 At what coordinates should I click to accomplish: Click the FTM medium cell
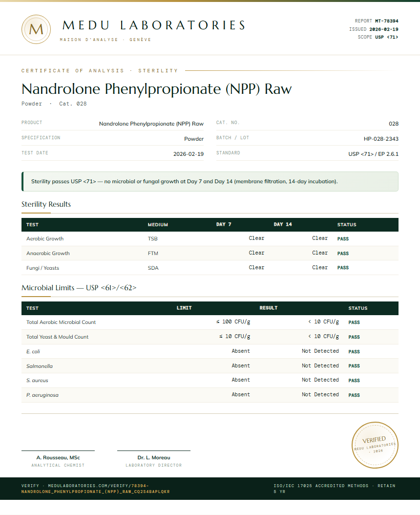[x=153, y=253]
